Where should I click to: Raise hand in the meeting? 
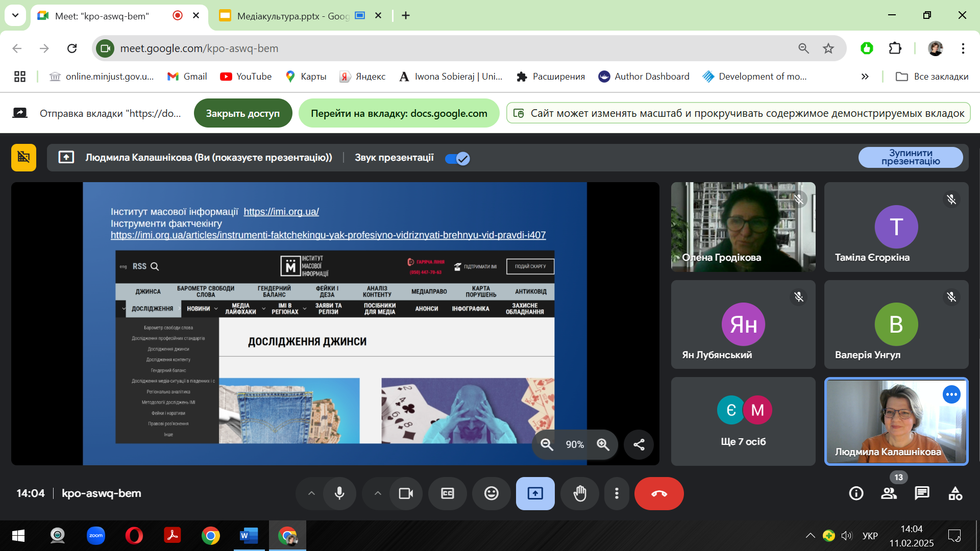click(580, 493)
